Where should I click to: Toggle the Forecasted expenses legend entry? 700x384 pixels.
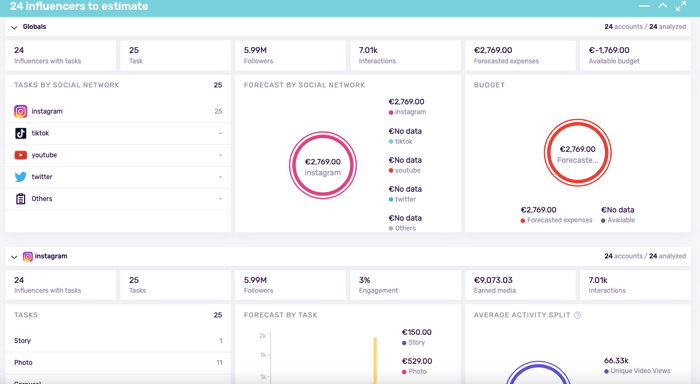[x=556, y=220]
